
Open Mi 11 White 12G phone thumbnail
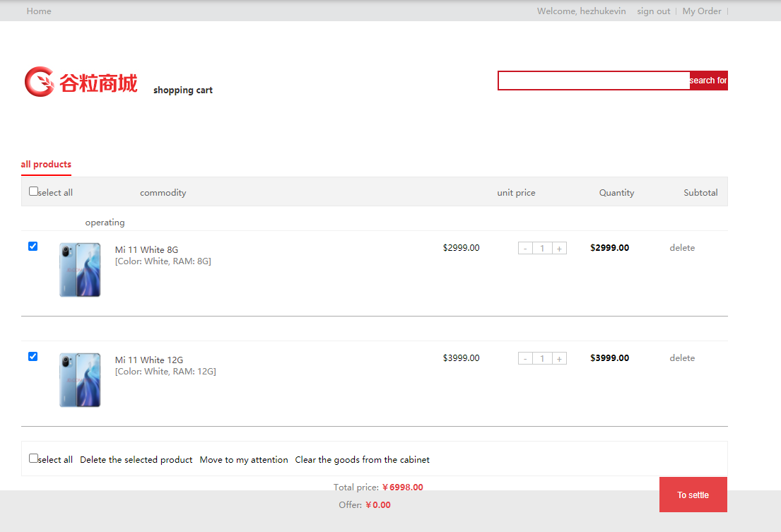point(80,379)
